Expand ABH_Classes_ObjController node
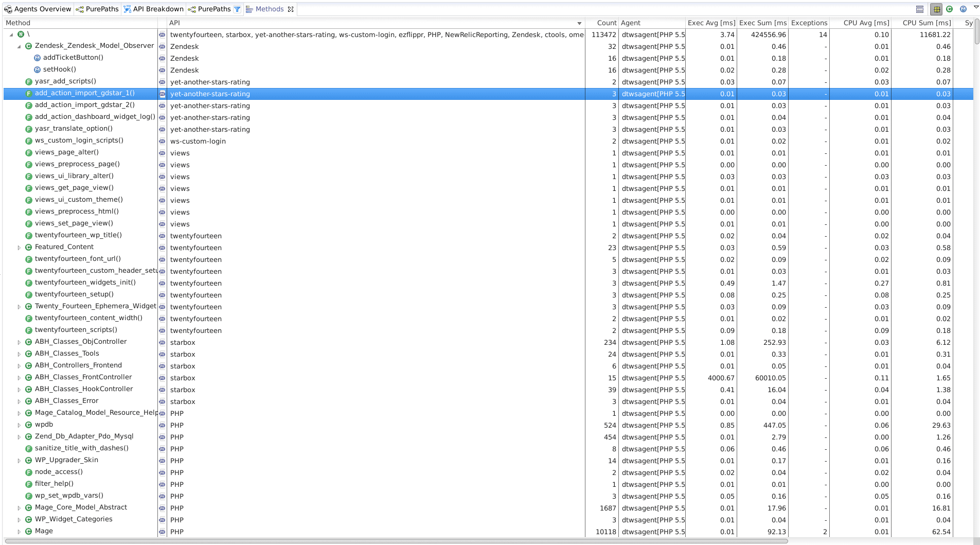 pos(19,342)
